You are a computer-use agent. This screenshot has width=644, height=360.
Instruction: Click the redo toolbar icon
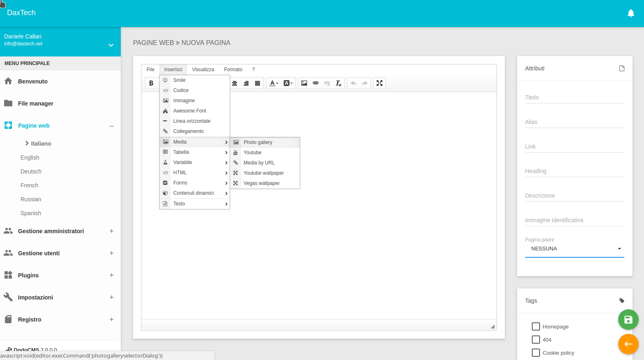point(365,83)
